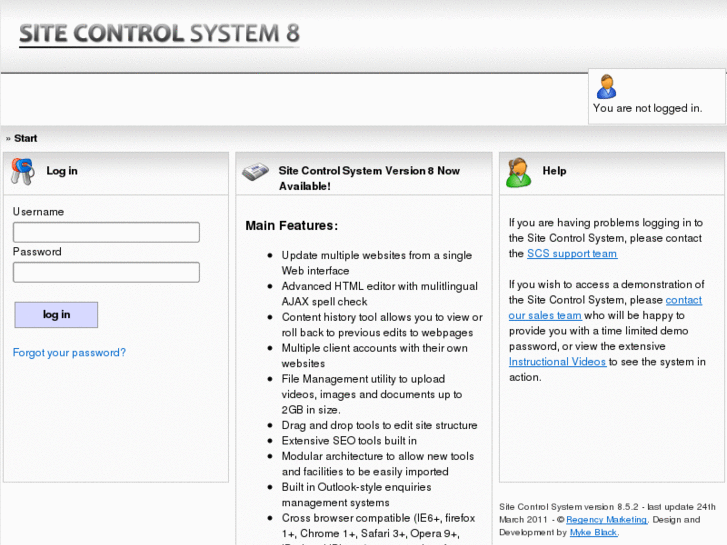
Task: Click 'Content history tool allows you' bullet
Action: pos(382,325)
